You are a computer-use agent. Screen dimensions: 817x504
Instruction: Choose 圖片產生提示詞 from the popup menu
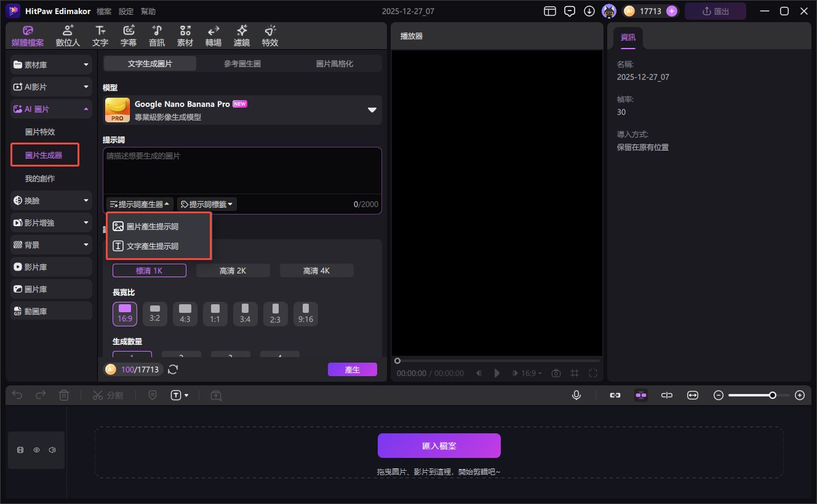click(153, 226)
